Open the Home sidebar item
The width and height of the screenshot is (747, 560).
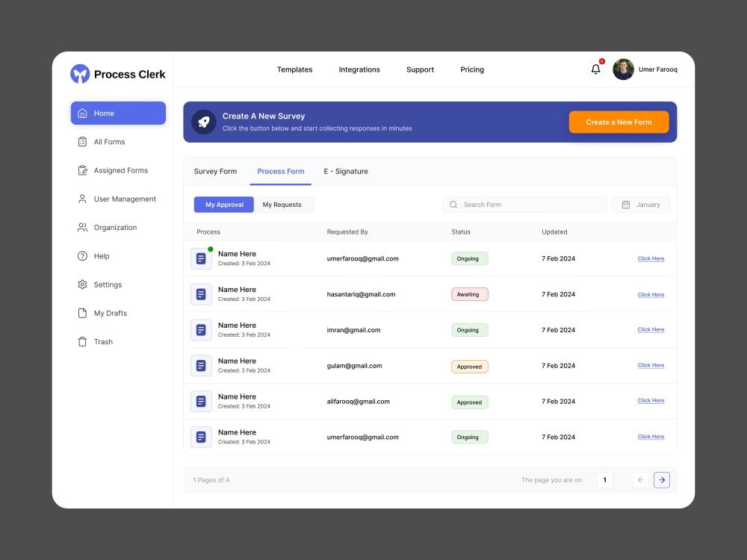[x=118, y=113]
